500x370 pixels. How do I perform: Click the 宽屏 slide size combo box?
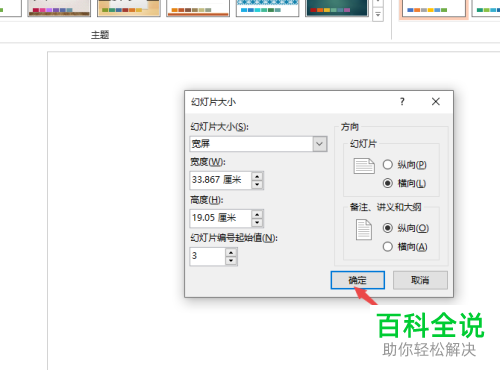258,144
